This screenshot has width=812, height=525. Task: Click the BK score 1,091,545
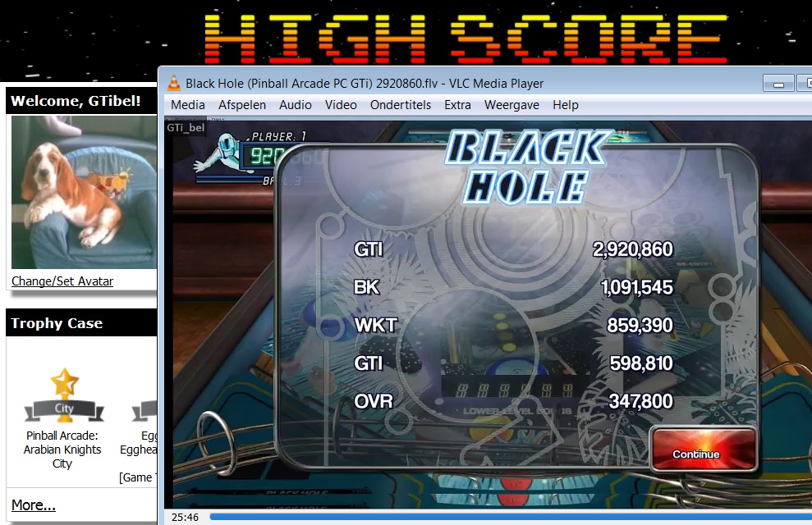click(636, 287)
